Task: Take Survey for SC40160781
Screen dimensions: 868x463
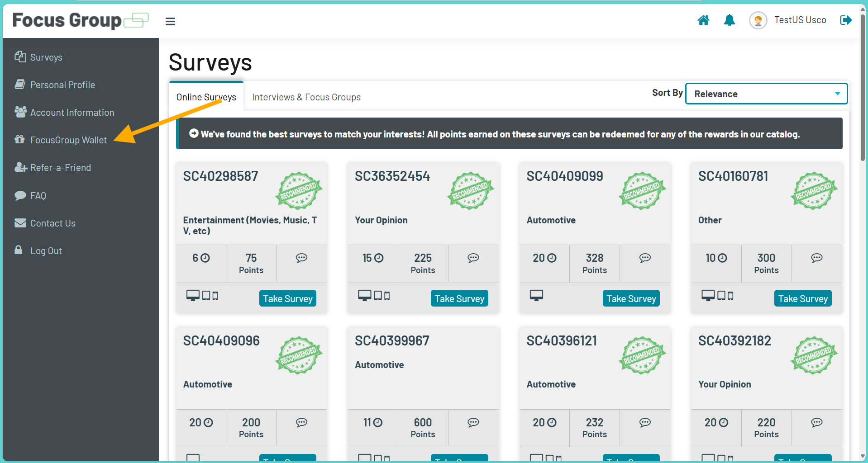Action: coord(803,298)
